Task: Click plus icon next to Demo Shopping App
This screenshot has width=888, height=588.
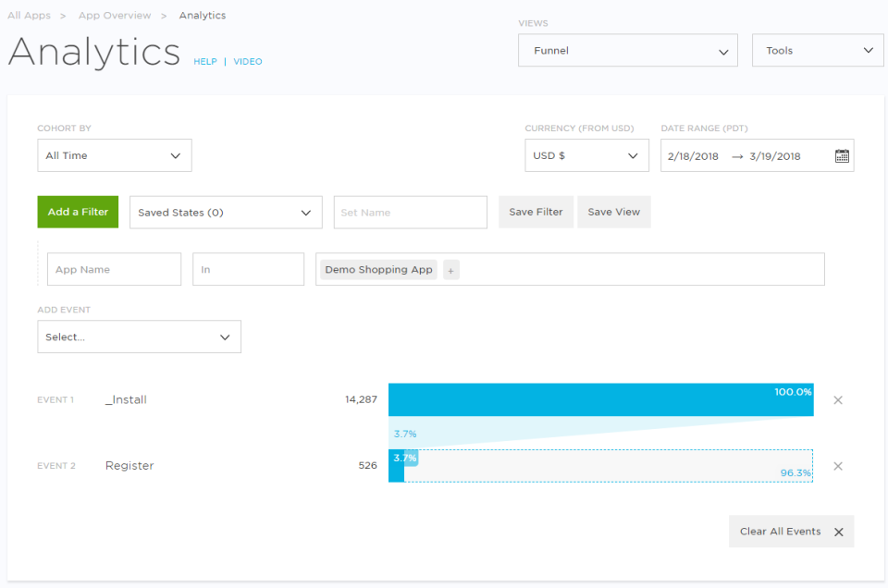Action: click(x=450, y=270)
